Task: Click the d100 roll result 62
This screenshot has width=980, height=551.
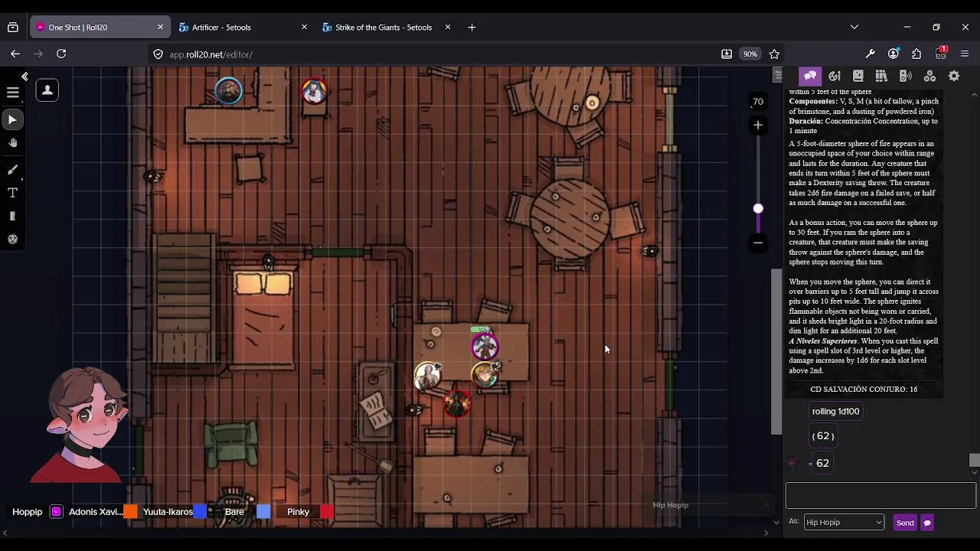Action: 822,463
